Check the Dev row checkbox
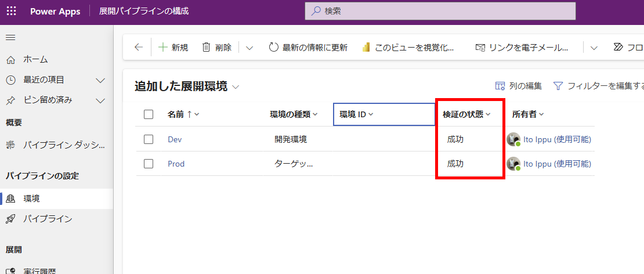 [x=149, y=139]
